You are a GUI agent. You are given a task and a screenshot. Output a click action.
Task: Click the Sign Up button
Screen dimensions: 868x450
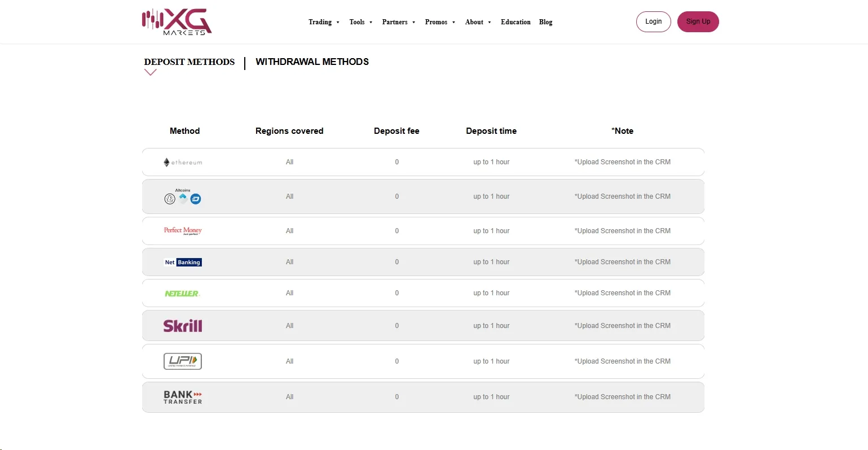coord(698,21)
